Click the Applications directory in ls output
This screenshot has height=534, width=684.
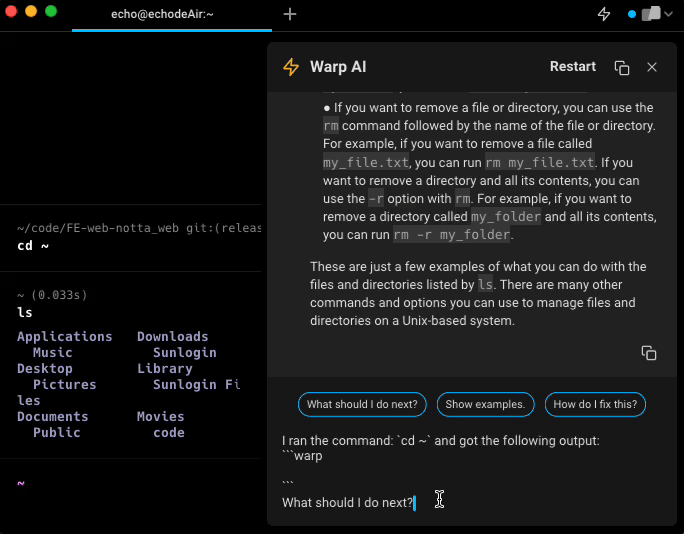65,336
